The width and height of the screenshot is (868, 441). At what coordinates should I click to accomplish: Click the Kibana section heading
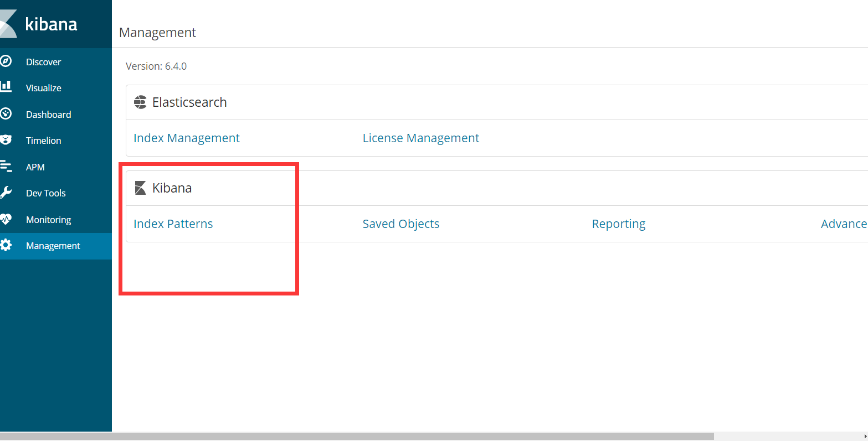click(172, 188)
